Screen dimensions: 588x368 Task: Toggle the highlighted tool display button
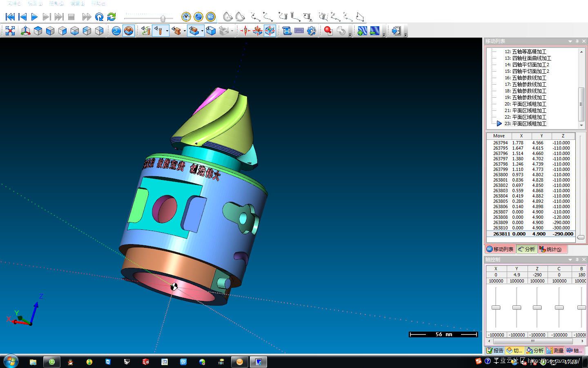pyautogui.click(x=158, y=31)
